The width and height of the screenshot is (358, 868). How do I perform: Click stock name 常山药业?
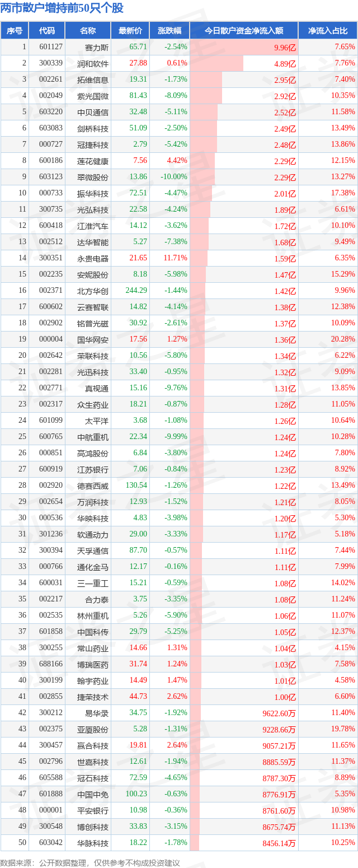[93, 648]
